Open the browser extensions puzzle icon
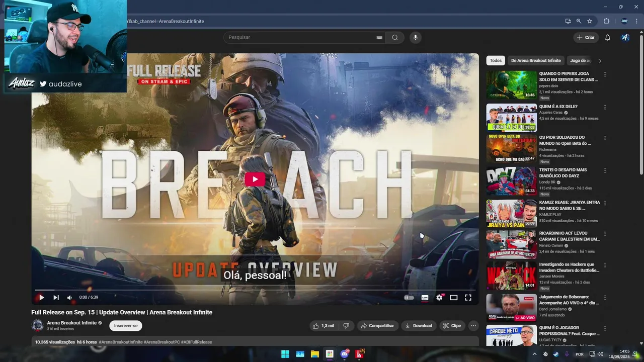Viewport: 644px width, 362px height. (606, 21)
